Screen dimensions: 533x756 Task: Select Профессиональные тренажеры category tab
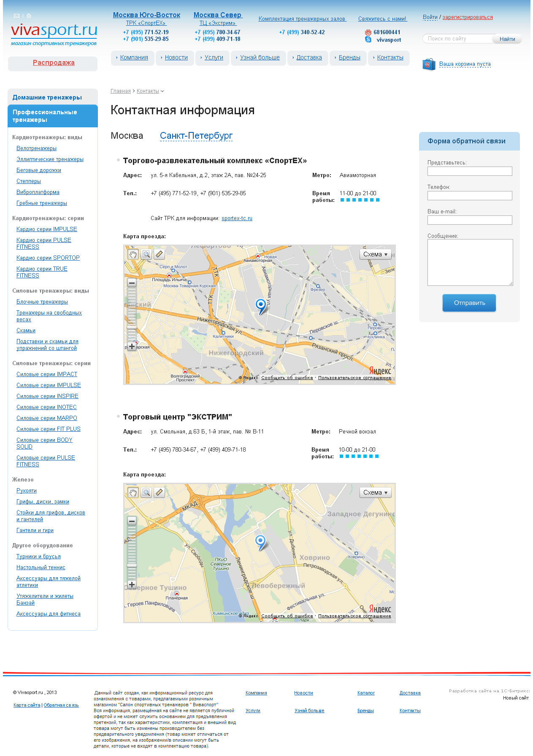(x=53, y=116)
